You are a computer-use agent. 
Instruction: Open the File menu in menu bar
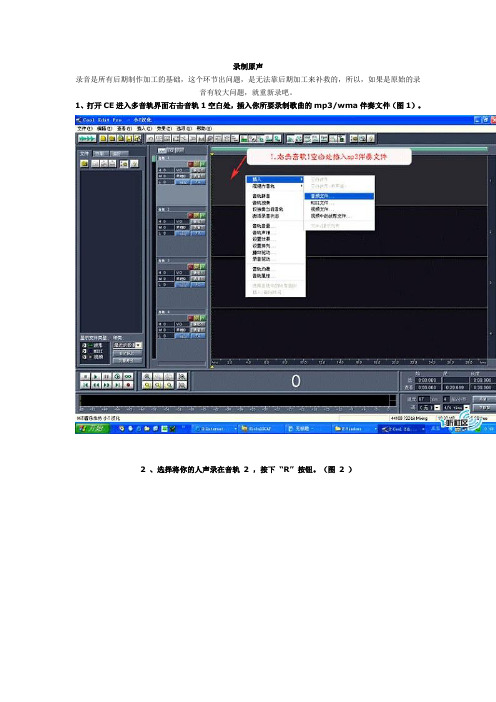point(85,128)
